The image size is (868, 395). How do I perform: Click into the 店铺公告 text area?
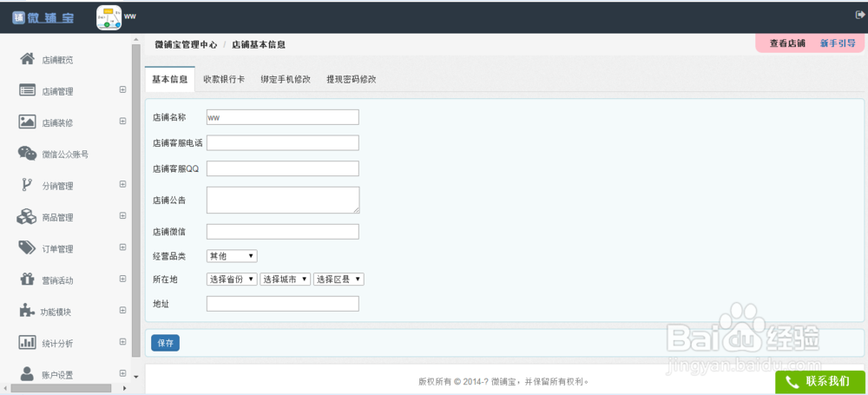click(283, 200)
